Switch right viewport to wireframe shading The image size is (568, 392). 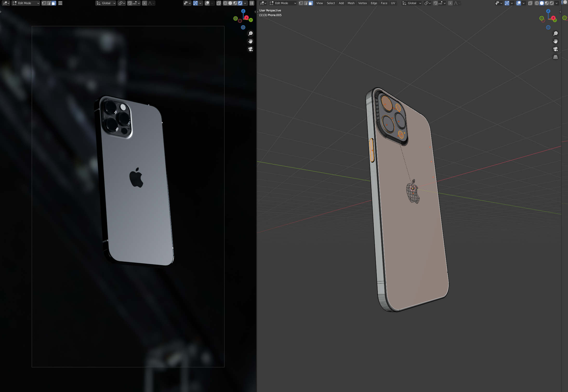coord(536,3)
